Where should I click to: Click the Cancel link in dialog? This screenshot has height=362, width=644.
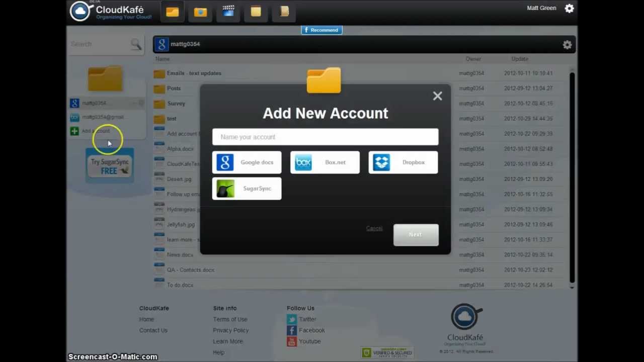(374, 228)
